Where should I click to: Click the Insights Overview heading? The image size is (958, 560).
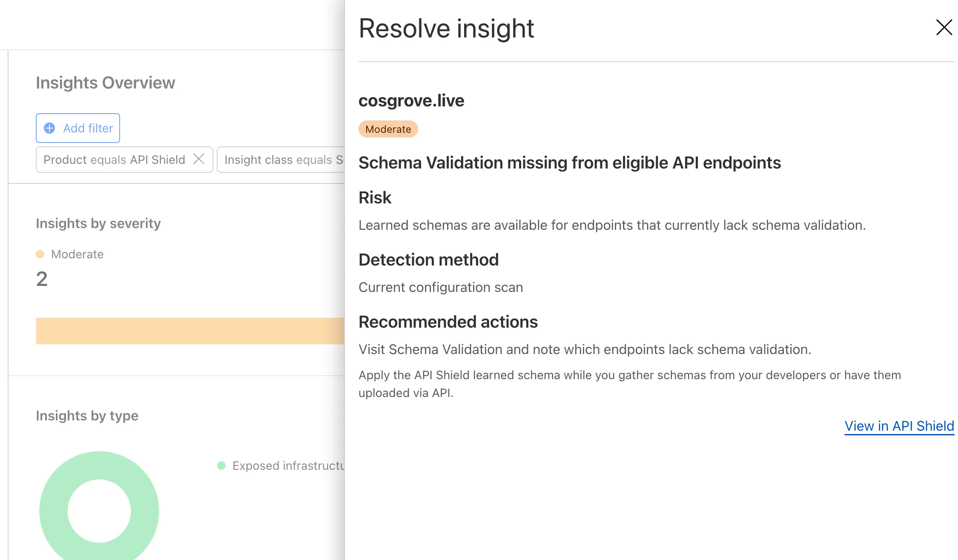click(105, 83)
